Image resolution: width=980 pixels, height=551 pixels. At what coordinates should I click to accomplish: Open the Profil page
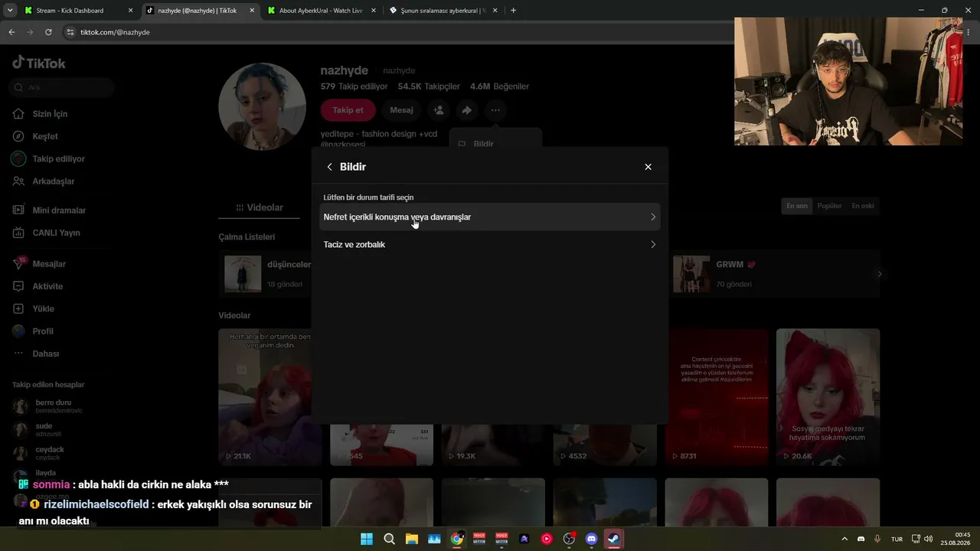43,331
